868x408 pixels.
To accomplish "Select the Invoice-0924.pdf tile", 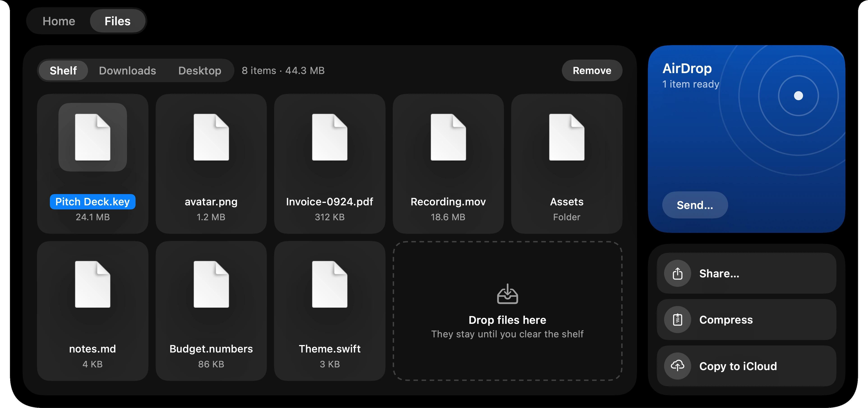I will (330, 164).
